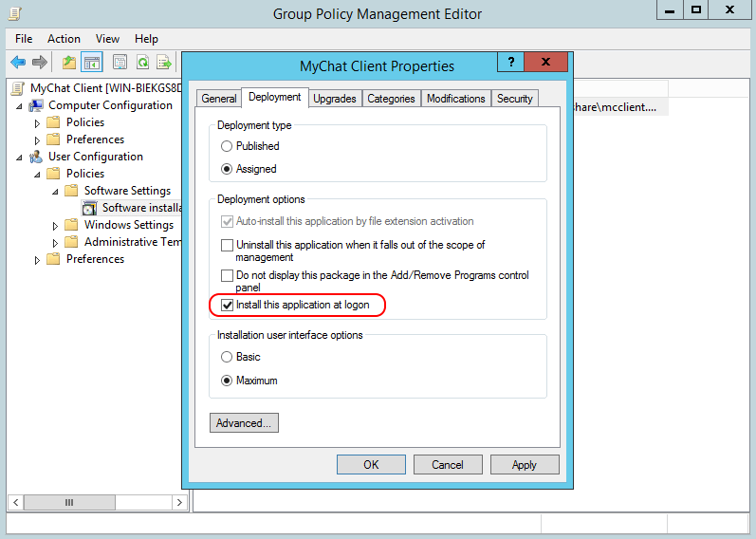Collapse the Computer Configuration node
Screen dimensions: 756x539
click(20, 105)
